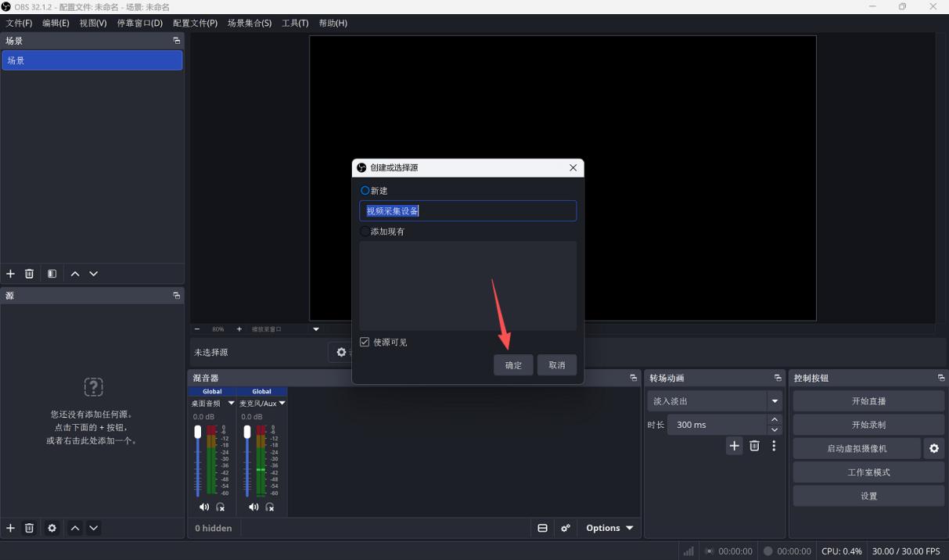
Task: Pop out the 源 dock panel
Action: 176,296
